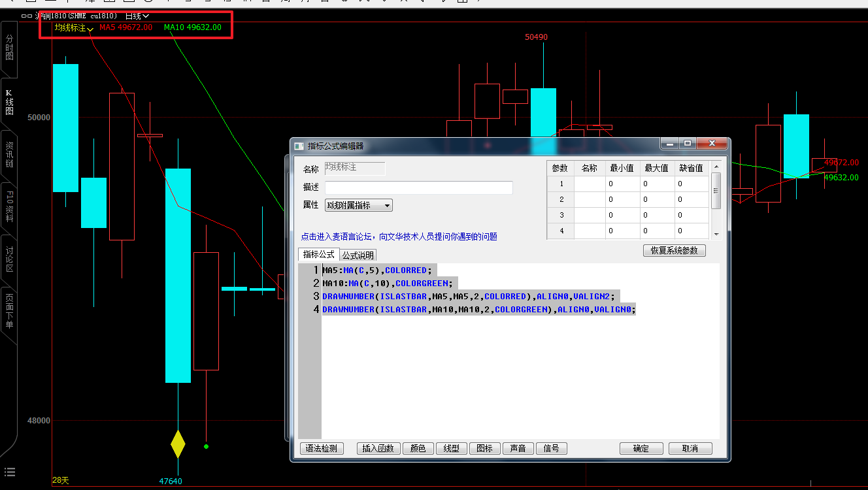Screen dimensions: 868x490
Task: Select the 指标公式 tab
Action: click(318, 254)
